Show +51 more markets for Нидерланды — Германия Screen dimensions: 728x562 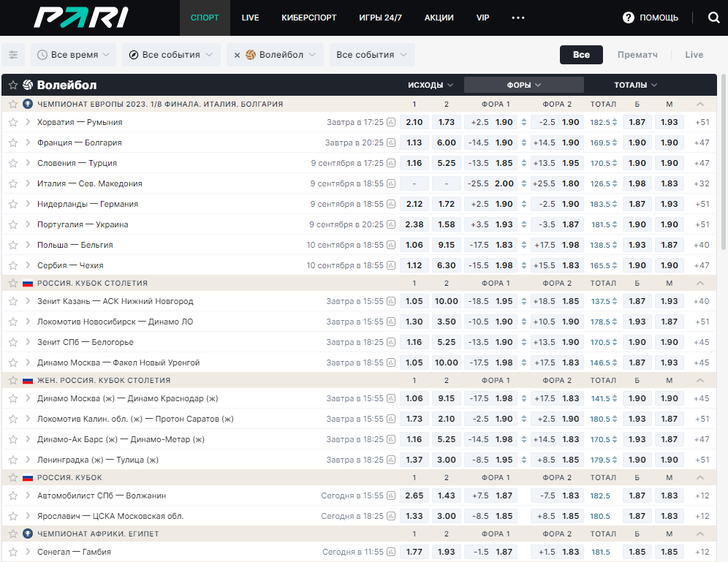click(702, 204)
